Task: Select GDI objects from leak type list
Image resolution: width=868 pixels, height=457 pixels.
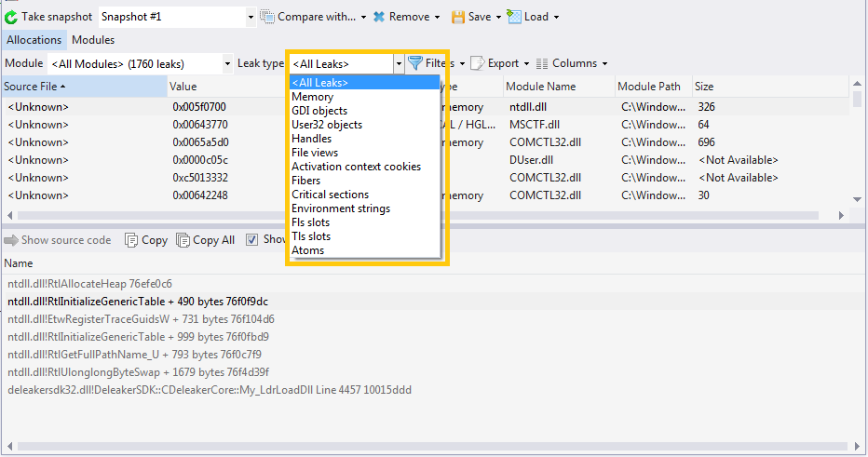Action: pos(319,111)
